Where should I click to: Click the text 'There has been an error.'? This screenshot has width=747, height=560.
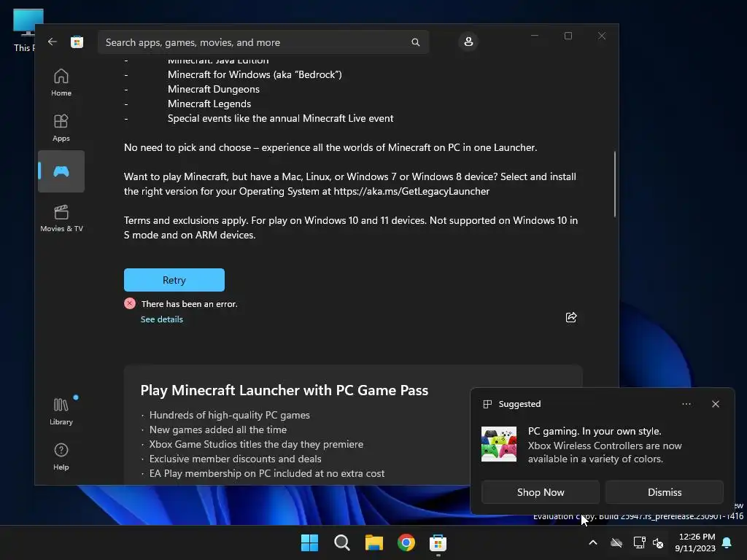[189, 304]
